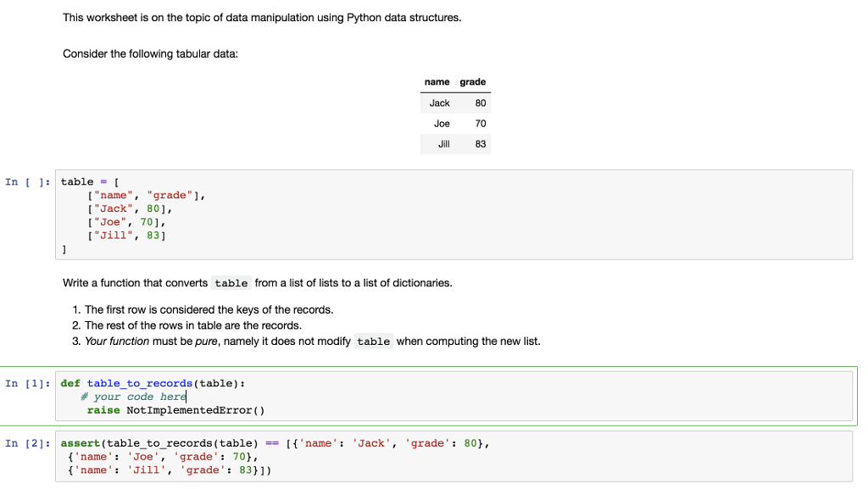
Task: Place cursor on "# your code here" comment
Action: pyautogui.click(x=133, y=397)
